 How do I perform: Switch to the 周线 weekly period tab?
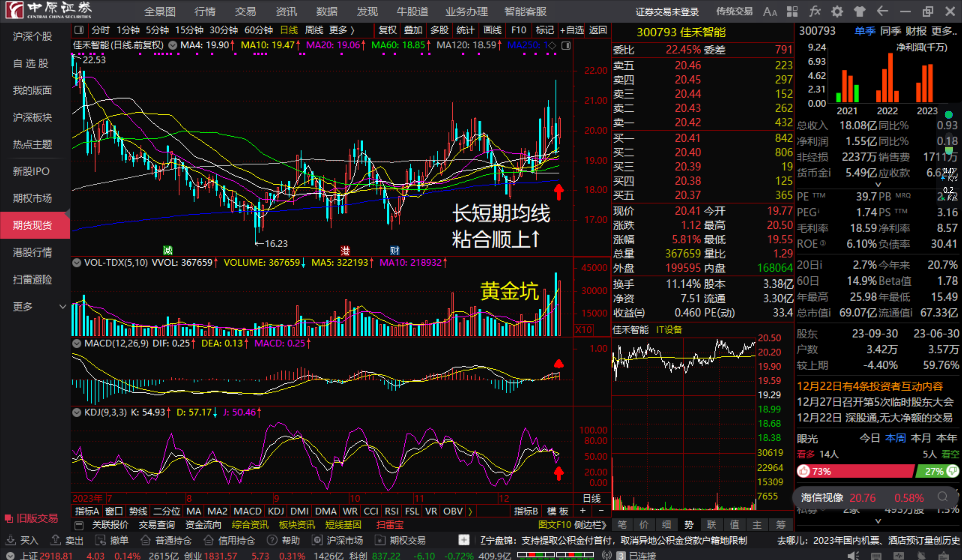tap(314, 30)
